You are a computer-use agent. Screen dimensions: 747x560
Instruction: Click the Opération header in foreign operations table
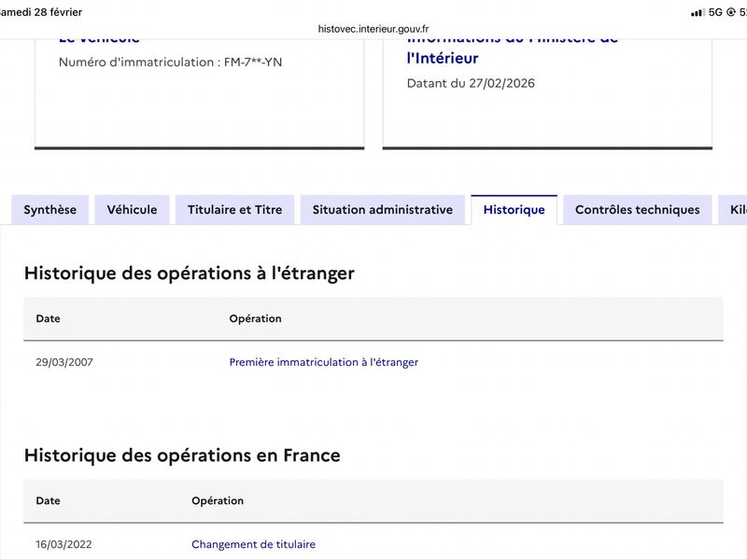[255, 318]
